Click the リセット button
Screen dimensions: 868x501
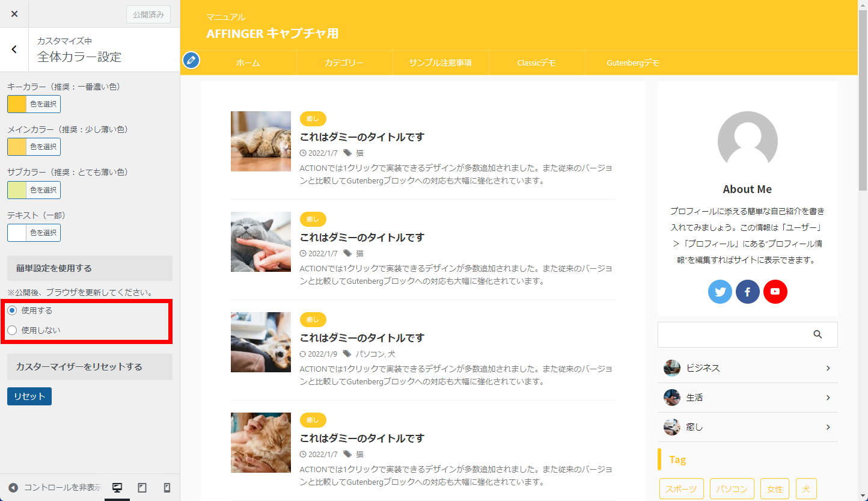pos(29,396)
